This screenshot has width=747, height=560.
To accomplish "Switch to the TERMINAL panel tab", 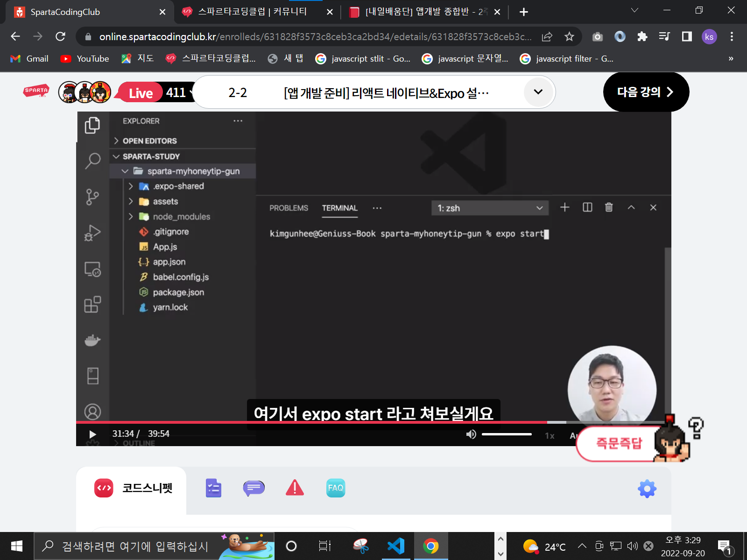I will coord(339,208).
